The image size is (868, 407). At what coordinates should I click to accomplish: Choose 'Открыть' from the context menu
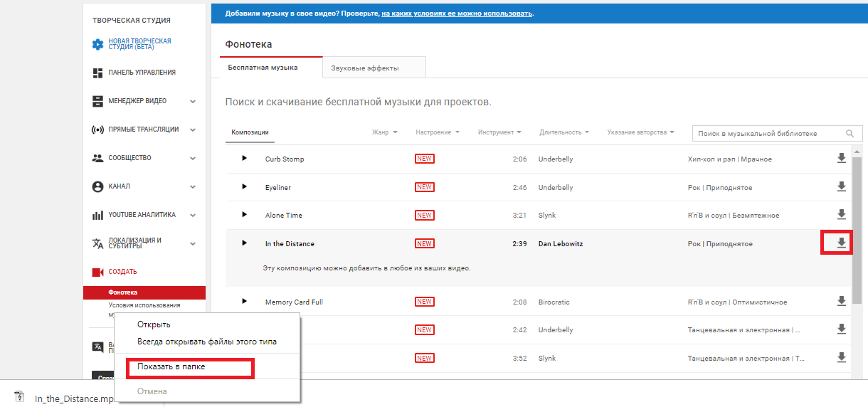[153, 324]
